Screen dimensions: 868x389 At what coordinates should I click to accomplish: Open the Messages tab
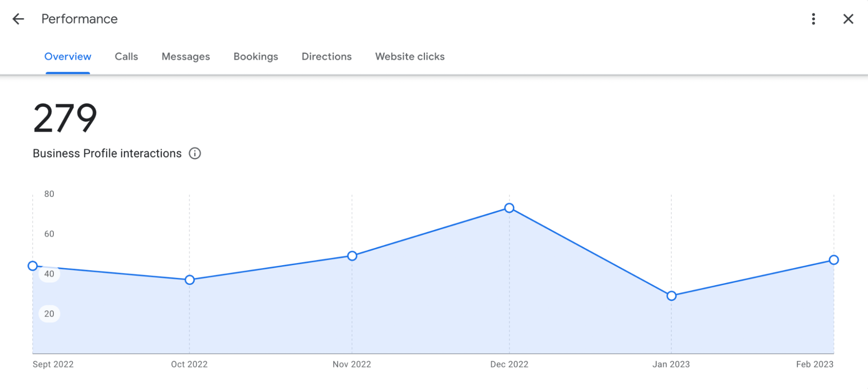[x=185, y=57]
